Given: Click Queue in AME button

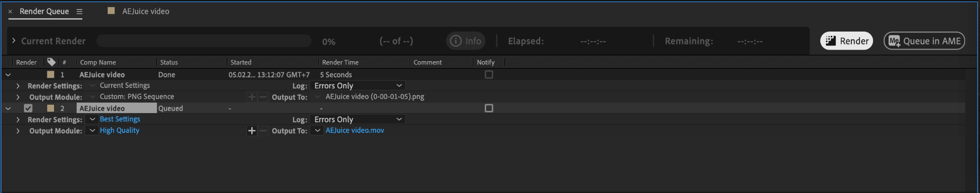Looking at the screenshot, I should point(924,41).
